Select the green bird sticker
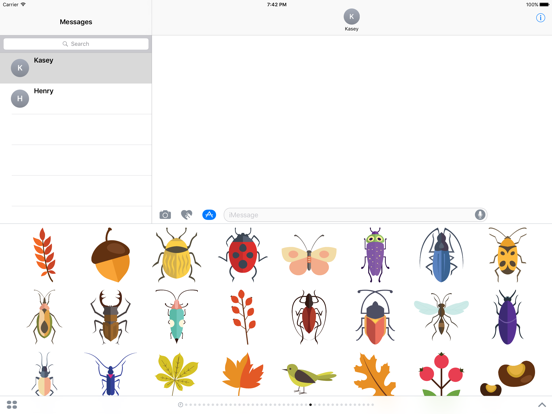 (x=309, y=378)
